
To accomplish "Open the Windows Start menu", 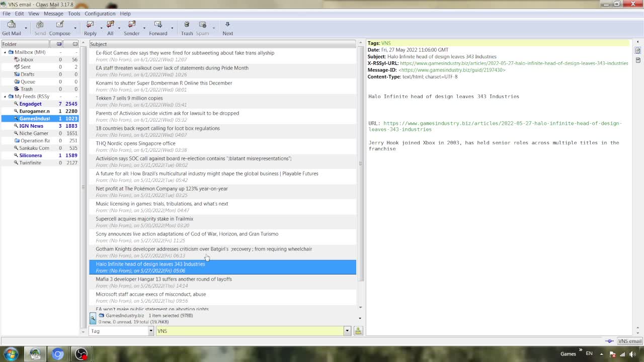I will (11, 354).
